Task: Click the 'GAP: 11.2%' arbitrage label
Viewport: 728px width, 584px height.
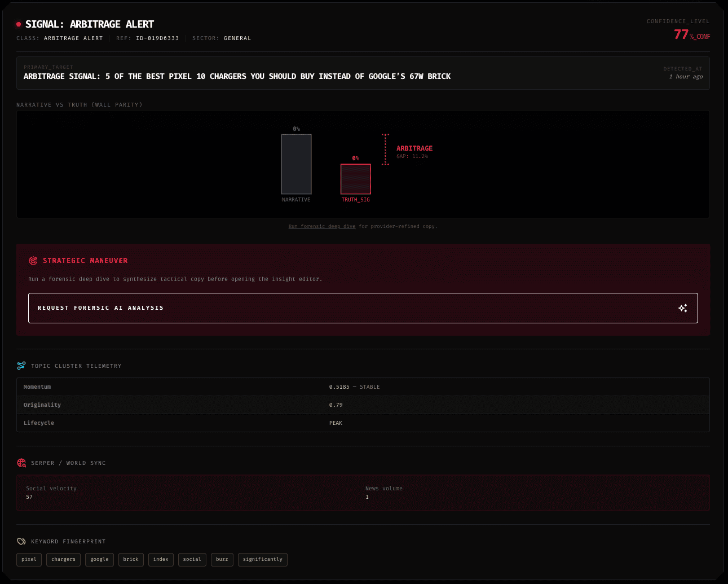Action: click(412, 156)
